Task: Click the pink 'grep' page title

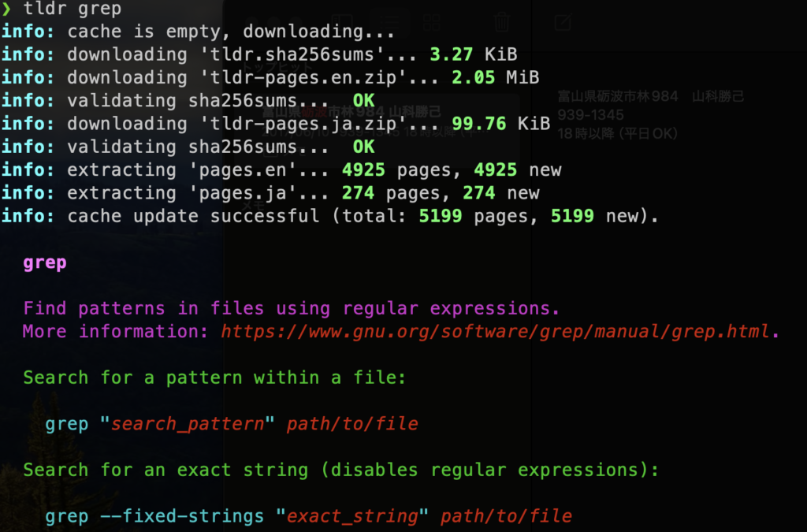Action: point(45,263)
